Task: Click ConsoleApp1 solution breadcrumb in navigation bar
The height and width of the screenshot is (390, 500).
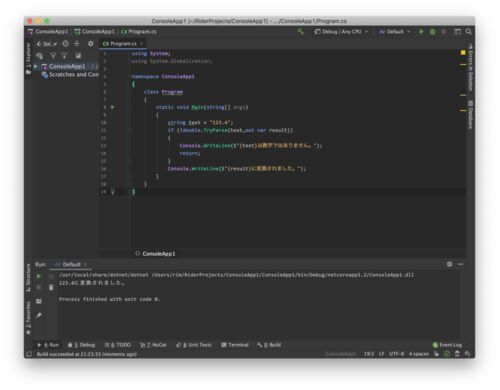Action: [48, 32]
